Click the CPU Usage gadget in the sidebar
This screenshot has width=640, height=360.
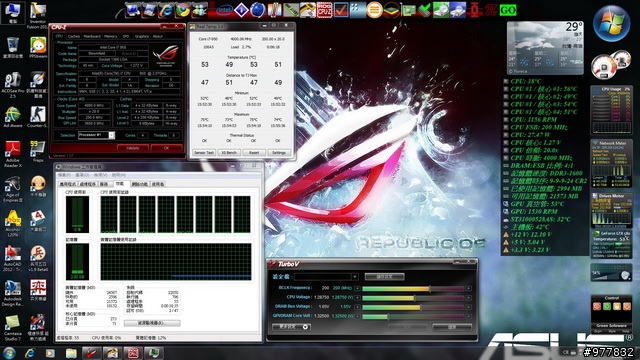click(611, 110)
